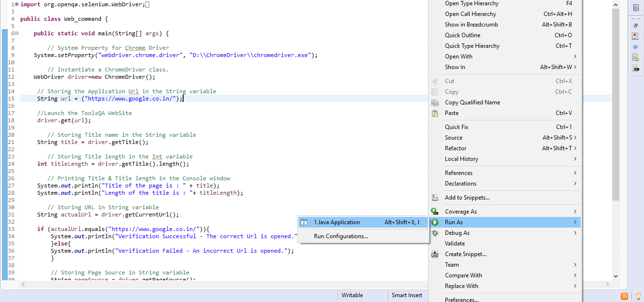Click the clipboard Paste icon
The height and width of the screenshot is (302, 644).
point(435,113)
